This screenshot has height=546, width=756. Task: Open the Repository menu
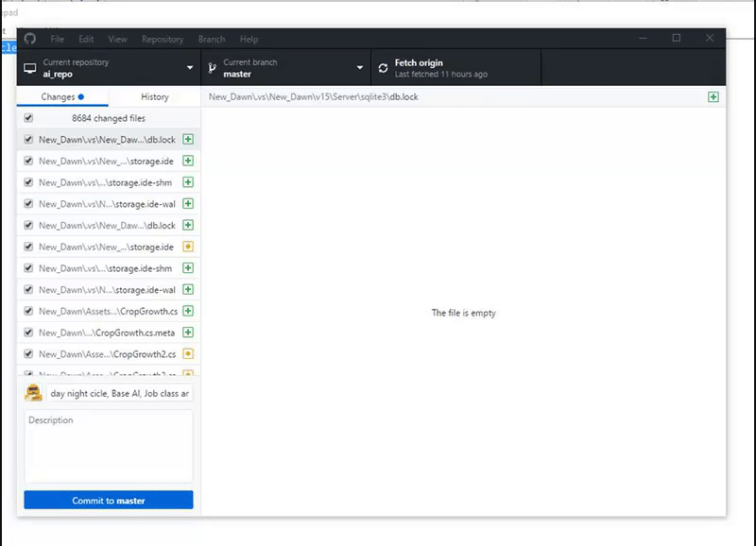163,39
